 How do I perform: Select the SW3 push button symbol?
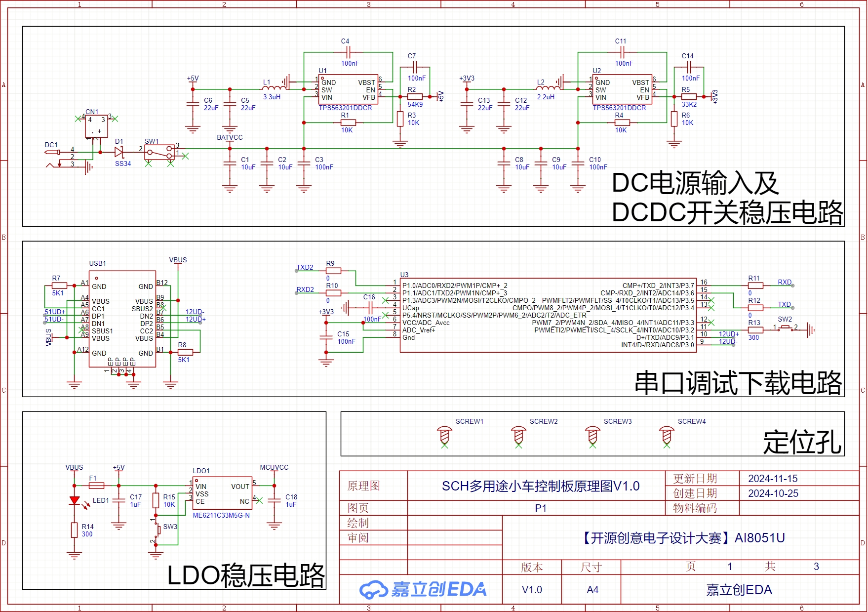tap(158, 530)
